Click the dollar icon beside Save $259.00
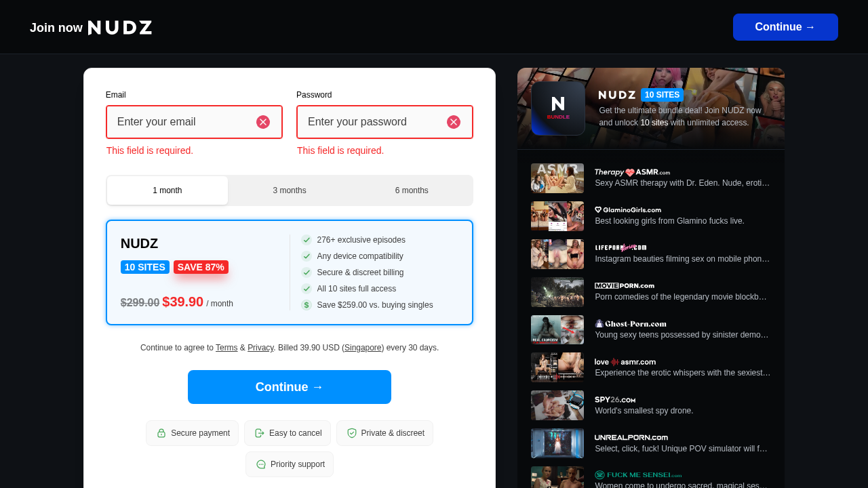868x488 pixels. click(307, 305)
